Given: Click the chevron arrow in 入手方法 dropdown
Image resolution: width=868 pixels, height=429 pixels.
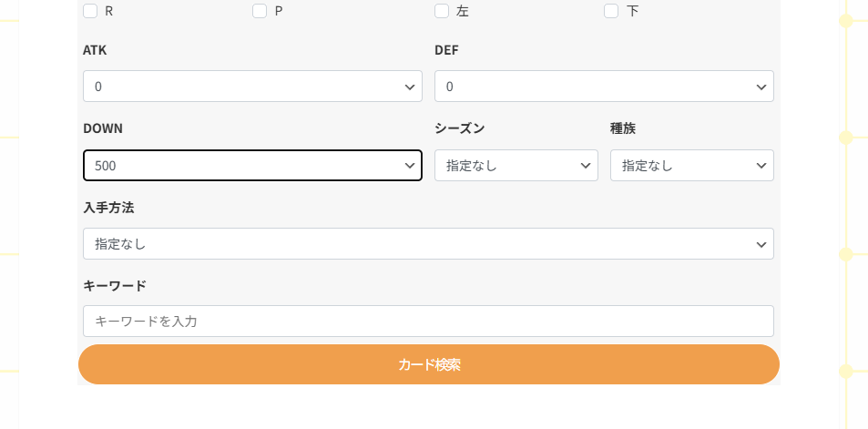Looking at the screenshot, I should click(x=761, y=244).
